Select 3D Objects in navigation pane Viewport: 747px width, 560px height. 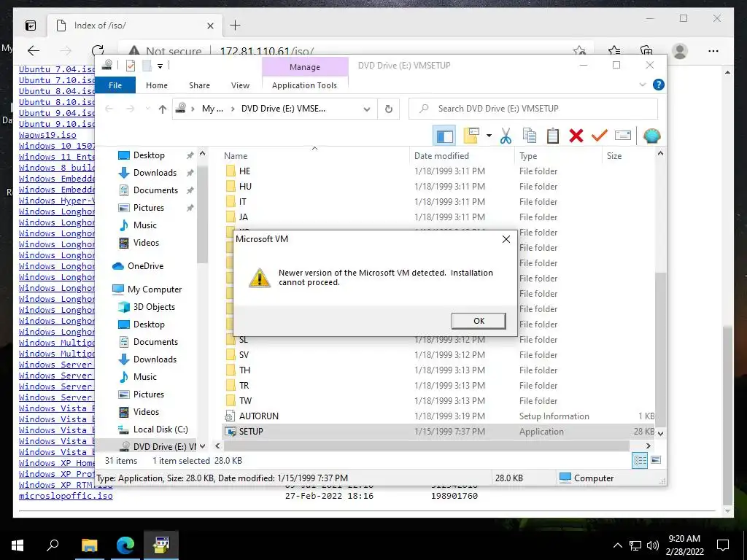(153, 307)
